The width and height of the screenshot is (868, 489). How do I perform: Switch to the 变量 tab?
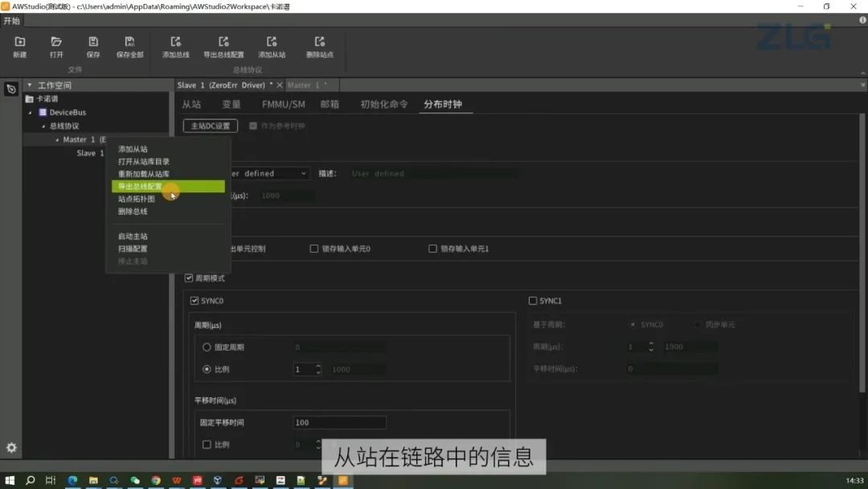(x=231, y=104)
